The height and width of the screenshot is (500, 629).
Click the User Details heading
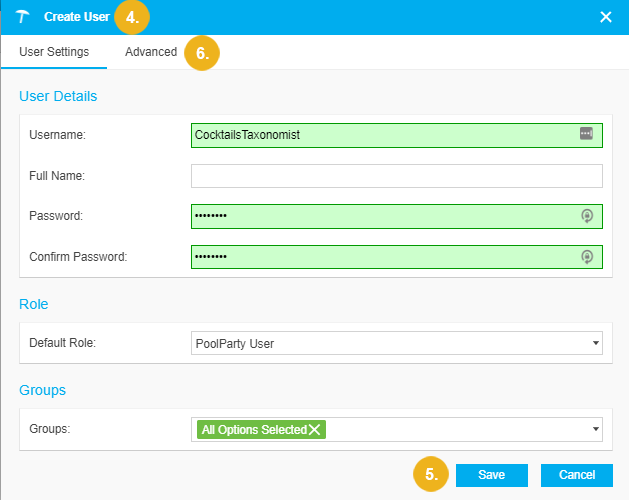58,96
